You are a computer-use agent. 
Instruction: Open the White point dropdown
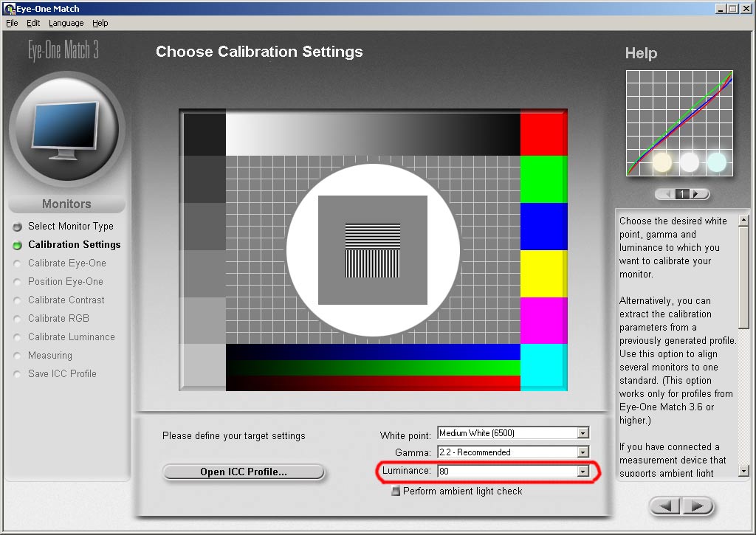click(x=583, y=433)
